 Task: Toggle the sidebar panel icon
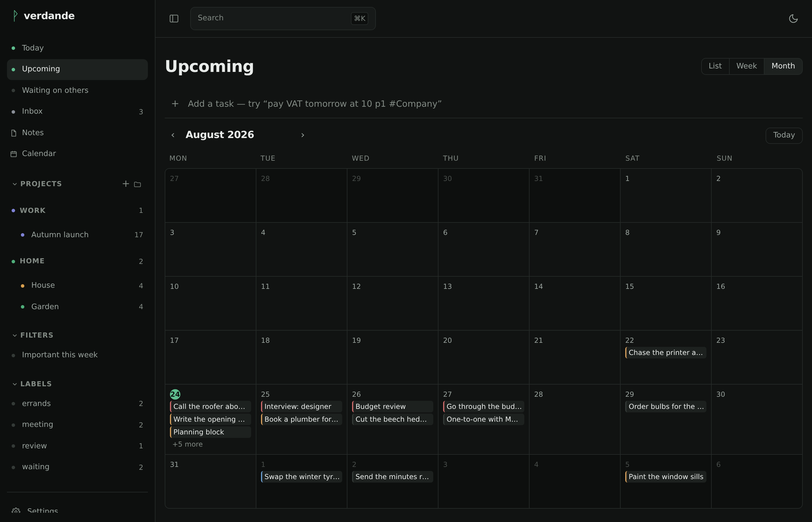[174, 19]
